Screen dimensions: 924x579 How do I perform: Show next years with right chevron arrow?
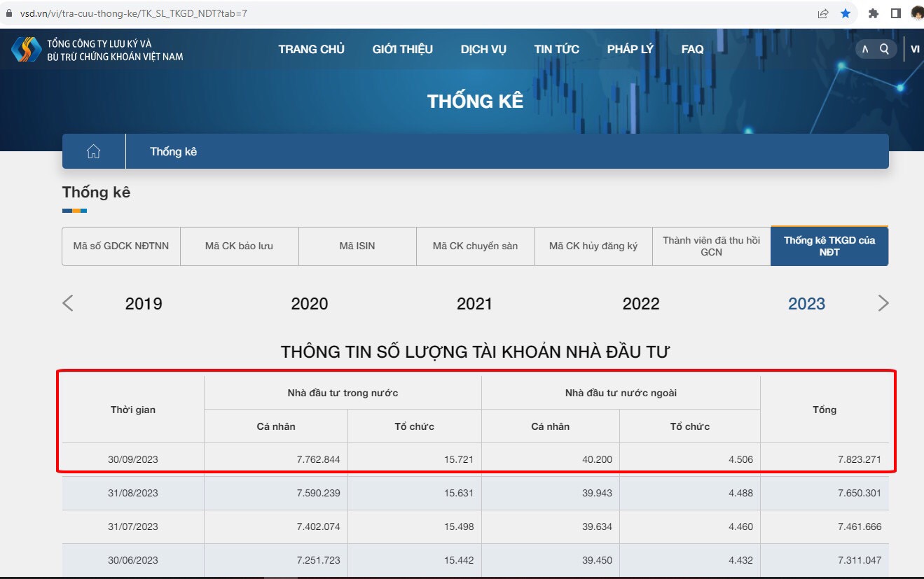pos(883,303)
